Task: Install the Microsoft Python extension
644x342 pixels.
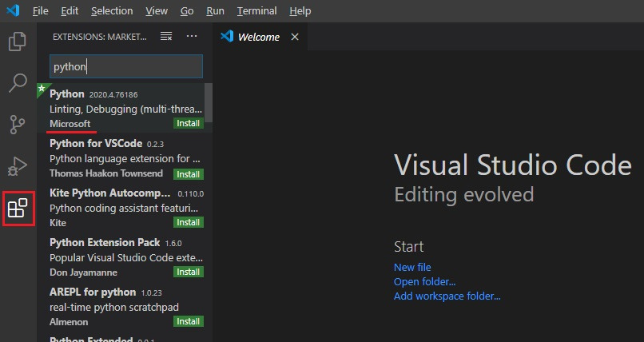Action: click(x=189, y=123)
